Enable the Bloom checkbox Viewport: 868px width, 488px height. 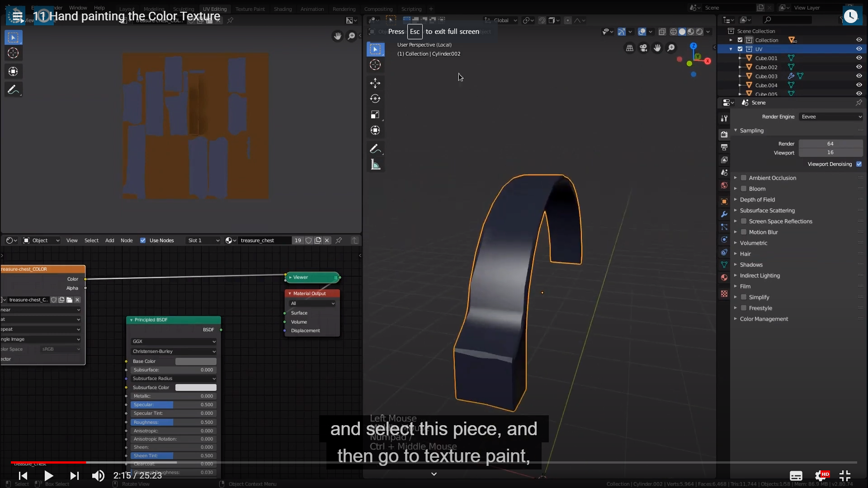[743, 189]
